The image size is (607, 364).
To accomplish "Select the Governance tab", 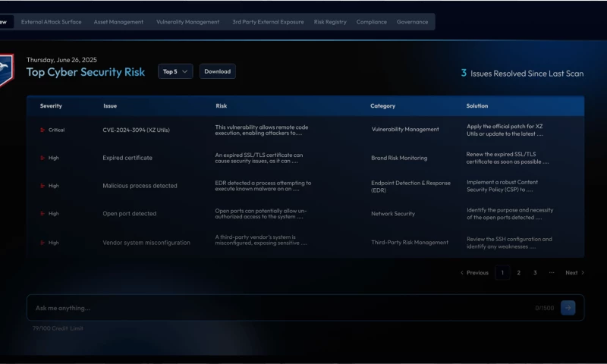I will coord(412,22).
